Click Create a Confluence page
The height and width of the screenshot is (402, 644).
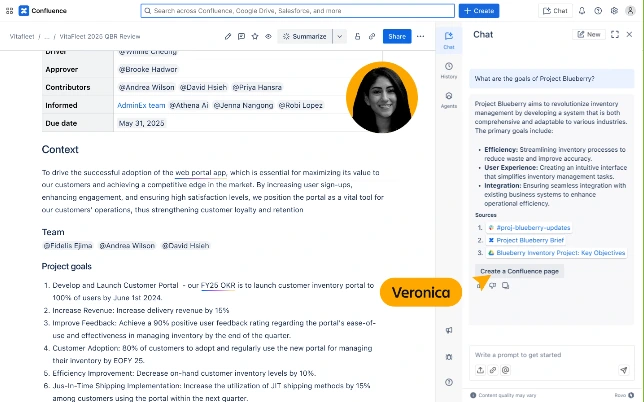click(x=520, y=271)
